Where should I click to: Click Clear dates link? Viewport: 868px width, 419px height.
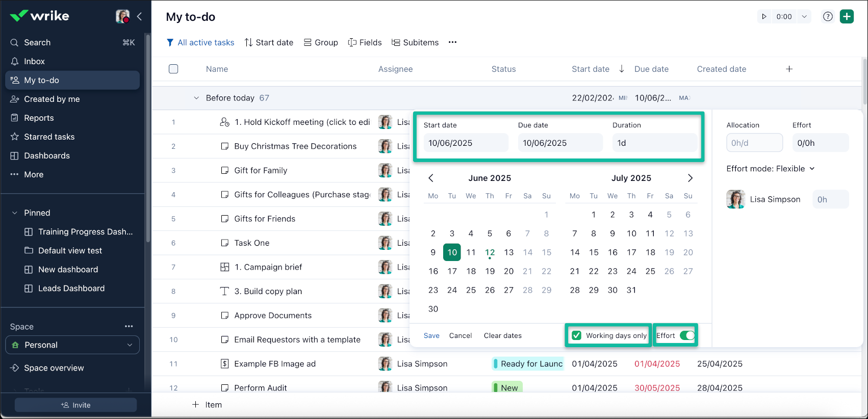(502, 335)
